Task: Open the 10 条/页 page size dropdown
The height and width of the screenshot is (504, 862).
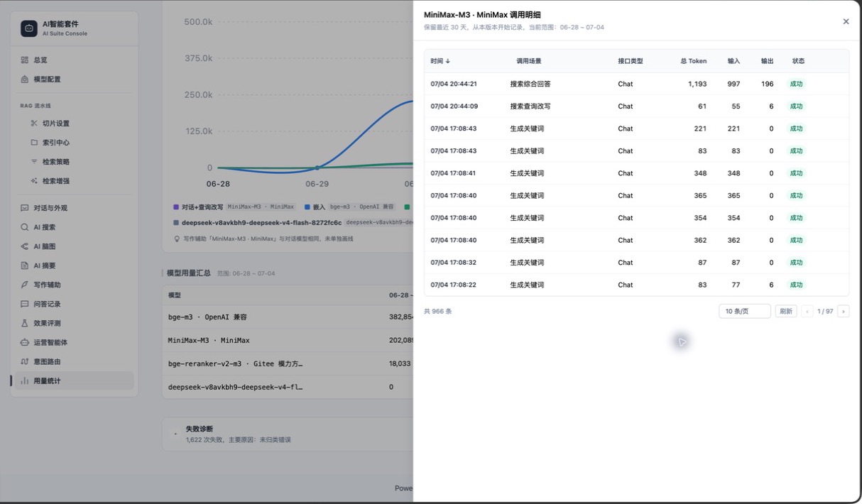Action: [x=745, y=311]
